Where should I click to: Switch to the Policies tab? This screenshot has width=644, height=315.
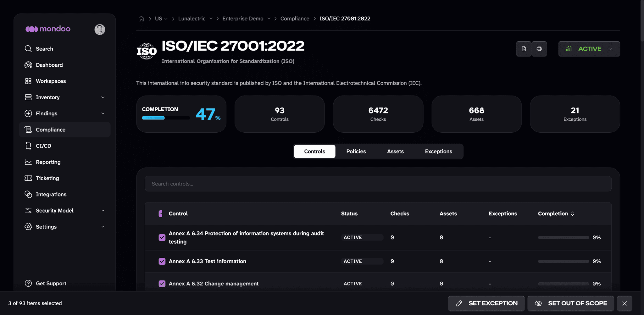pos(356,152)
